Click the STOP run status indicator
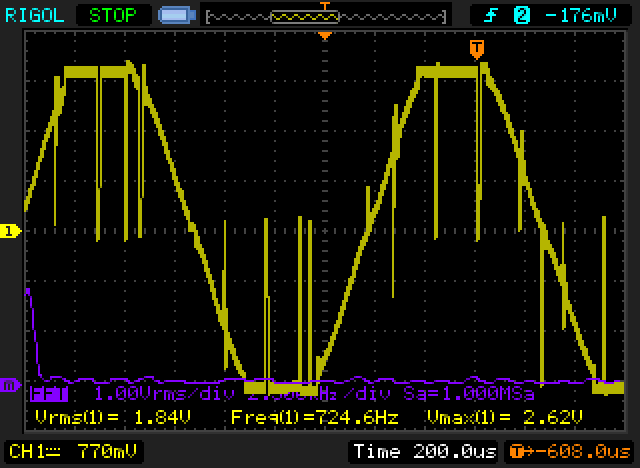The height and width of the screenshot is (468, 640). tap(113, 16)
